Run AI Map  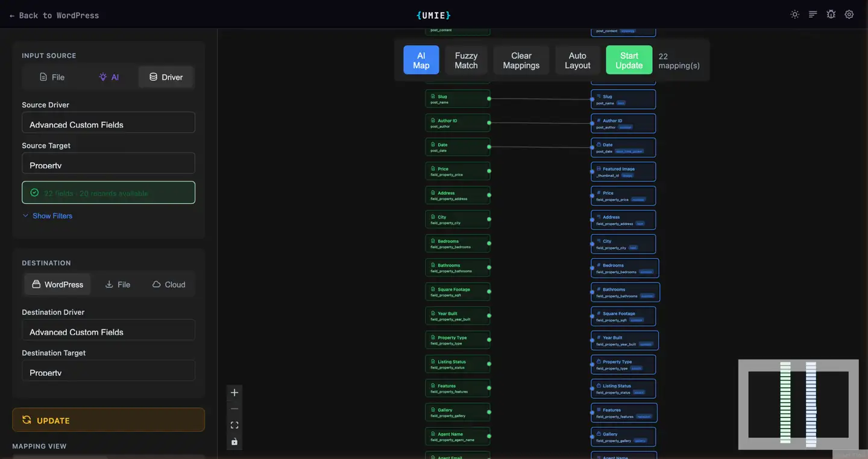pyautogui.click(x=421, y=60)
